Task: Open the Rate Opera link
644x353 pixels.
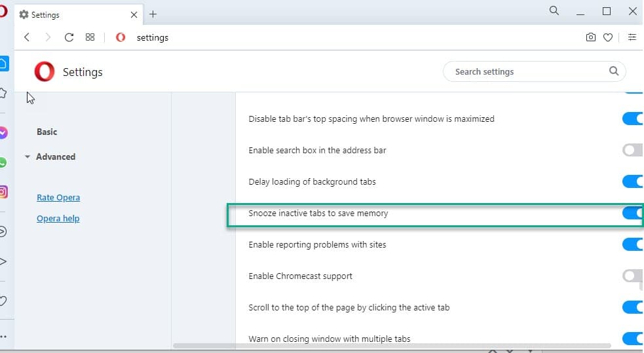Action: point(58,197)
